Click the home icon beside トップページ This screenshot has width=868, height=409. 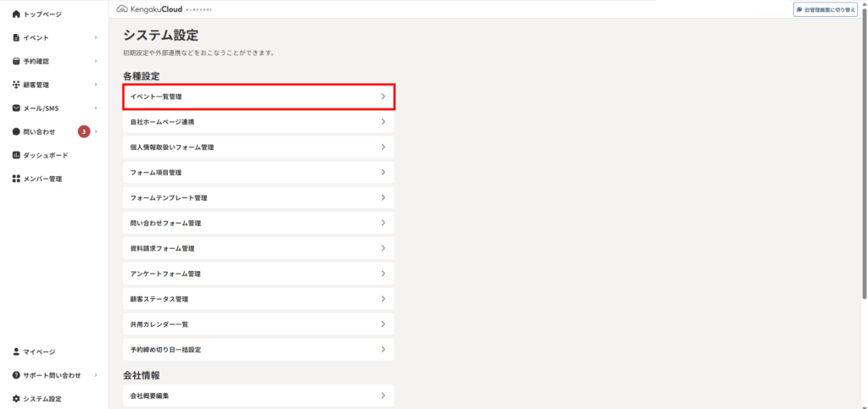[16, 14]
